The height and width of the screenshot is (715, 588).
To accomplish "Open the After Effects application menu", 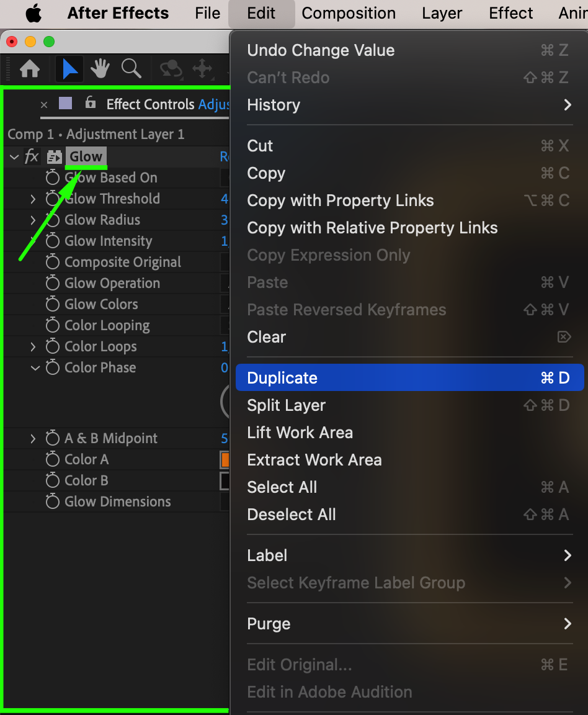I will point(118,13).
